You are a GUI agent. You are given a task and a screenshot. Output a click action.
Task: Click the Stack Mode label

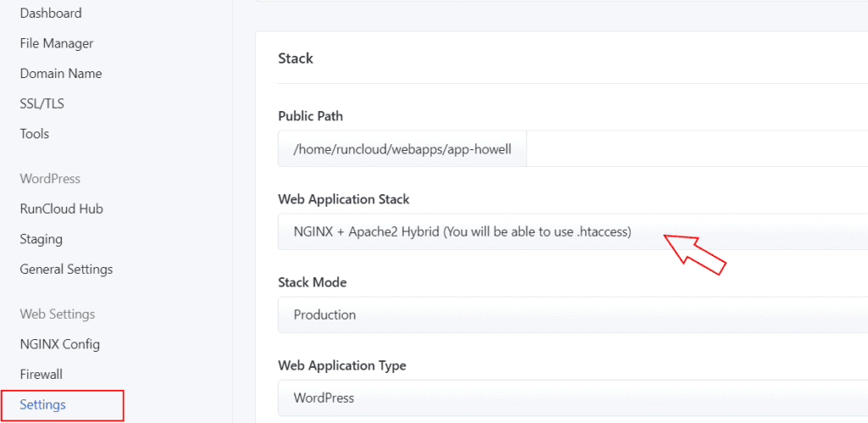[x=312, y=282]
